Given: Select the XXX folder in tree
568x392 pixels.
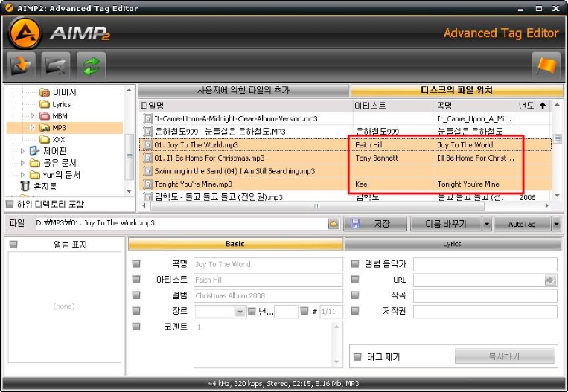Looking at the screenshot, I should (x=53, y=139).
